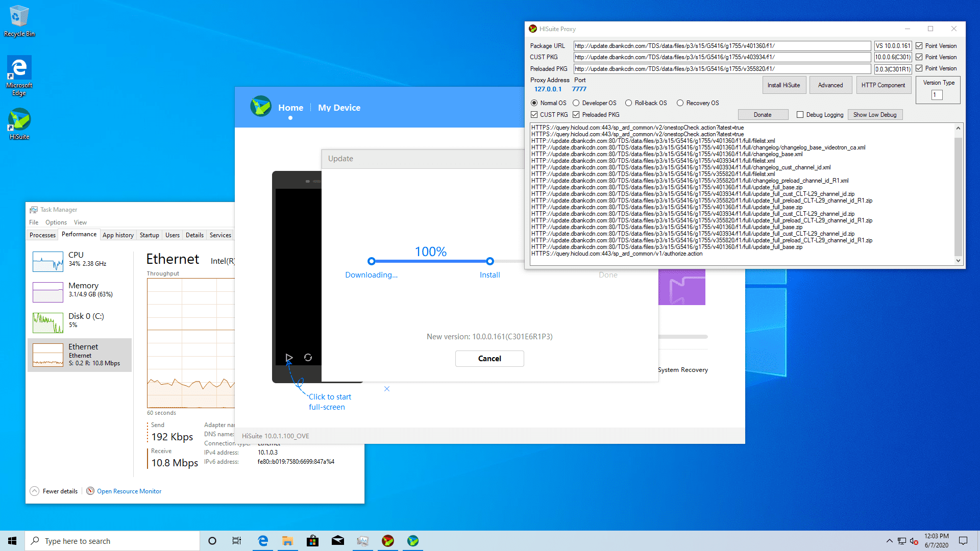Collapse Task Manager with Fewer details arrow
980x551 pixels.
pyautogui.click(x=34, y=491)
